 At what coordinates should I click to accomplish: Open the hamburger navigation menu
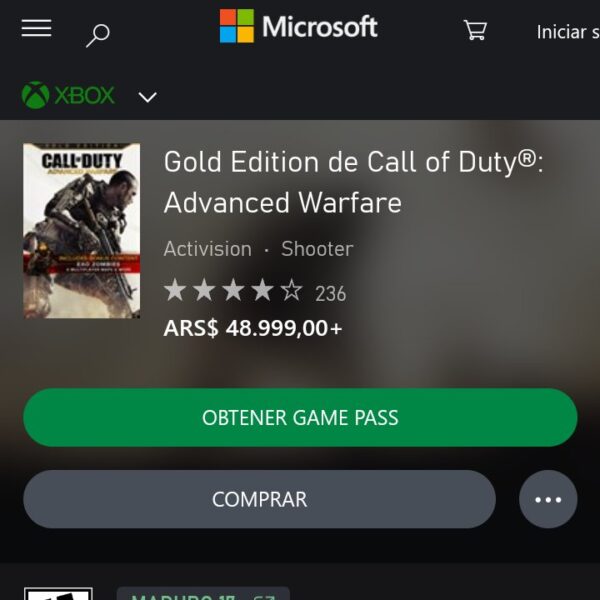pyautogui.click(x=36, y=28)
